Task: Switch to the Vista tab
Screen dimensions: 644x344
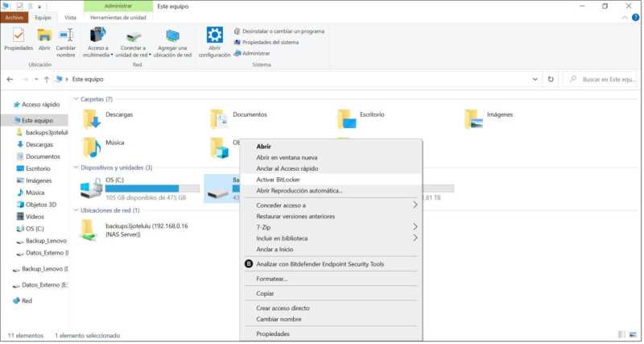Action: (x=70, y=18)
